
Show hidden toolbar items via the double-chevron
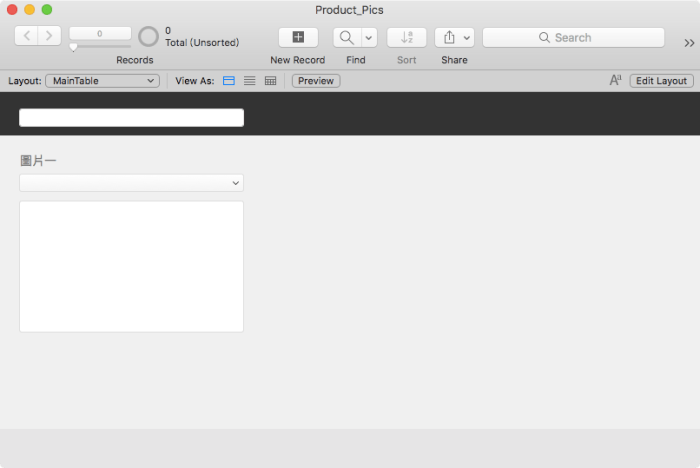pos(689,42)
